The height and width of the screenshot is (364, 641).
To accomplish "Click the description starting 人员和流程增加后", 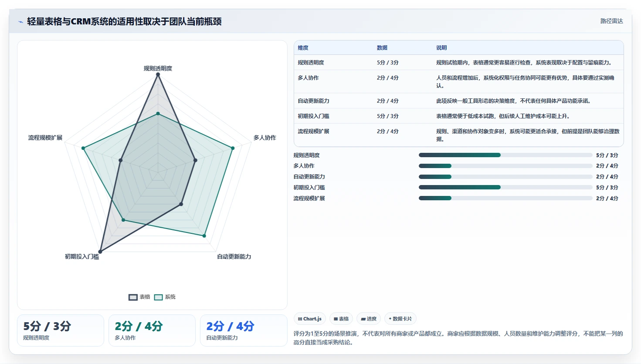I will (525, 81).
